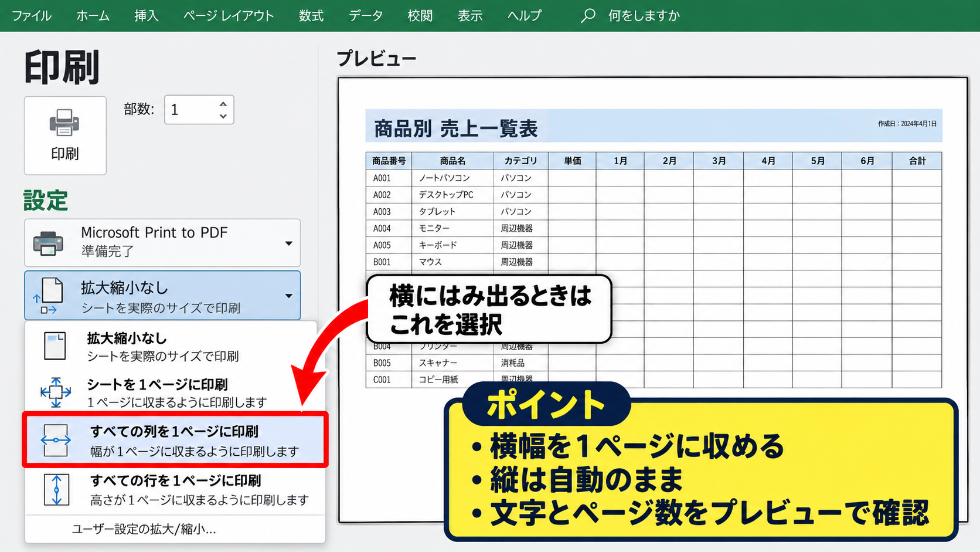Open the ヘルプ ribbon tab
This screenshot has width=980, height=552.
point(525,16)
